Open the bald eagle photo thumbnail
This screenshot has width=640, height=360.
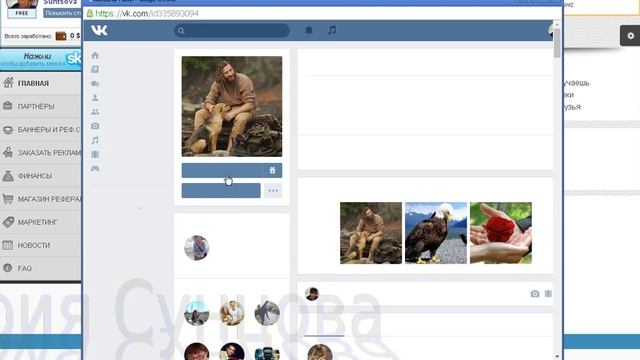[436, 233]
